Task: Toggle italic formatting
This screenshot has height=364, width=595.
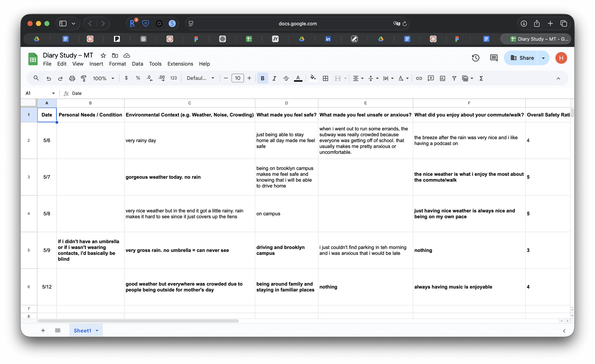Action: (x=274, y=78)
